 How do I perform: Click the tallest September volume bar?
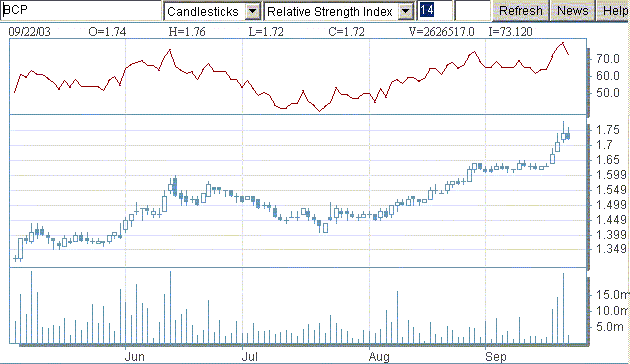click(x=563, y=308)
